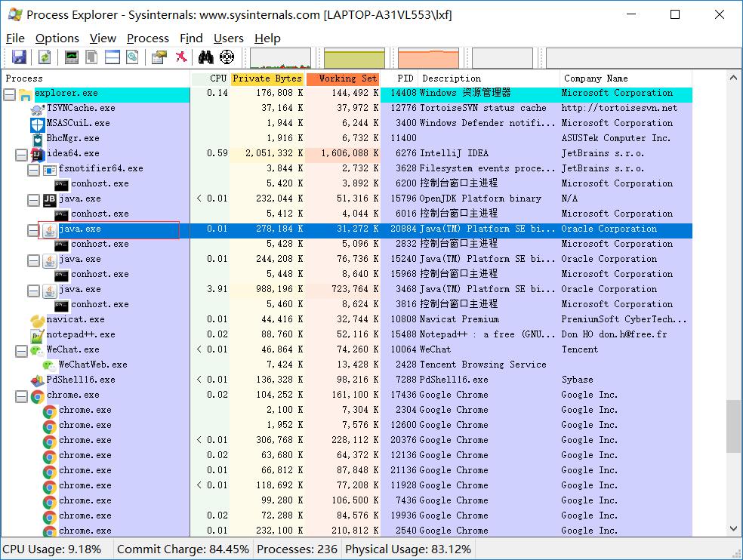Collapse the fsnotifier64.exe tree node
Image resolution: width=743 pixels, height=560 pixels.
pyautogui.click(x=34, y=170)
